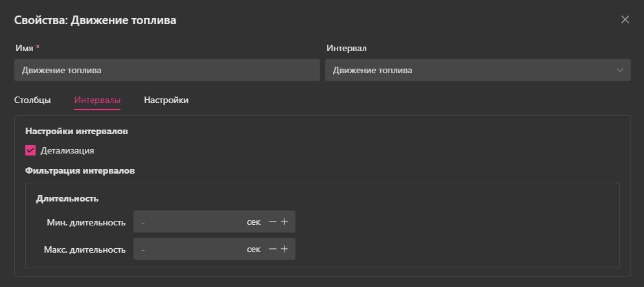This screenshot has height=287, width=644.
Task: Click the chevron arrow of Интервал dropdown
Action: [620, 70]
